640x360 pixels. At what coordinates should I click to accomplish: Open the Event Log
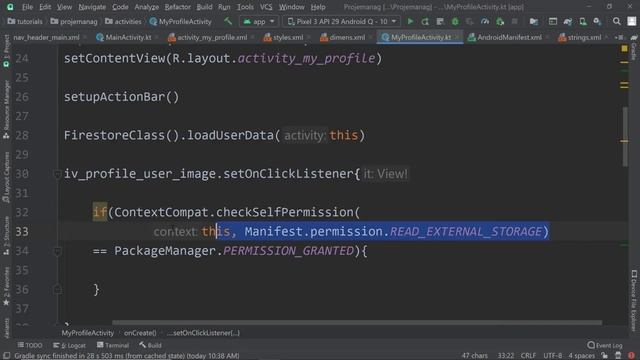tap(605, 345)
